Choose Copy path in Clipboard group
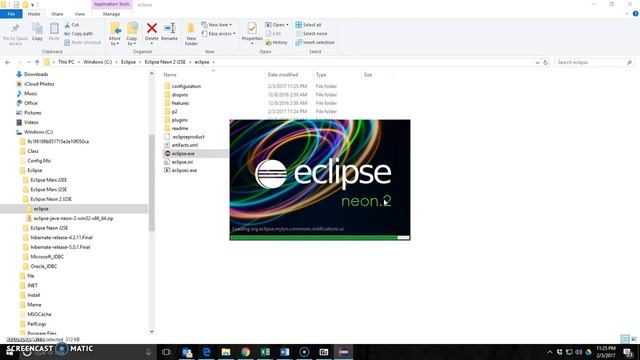The height and width of the screenshot is (360, 640). [78, 33]
